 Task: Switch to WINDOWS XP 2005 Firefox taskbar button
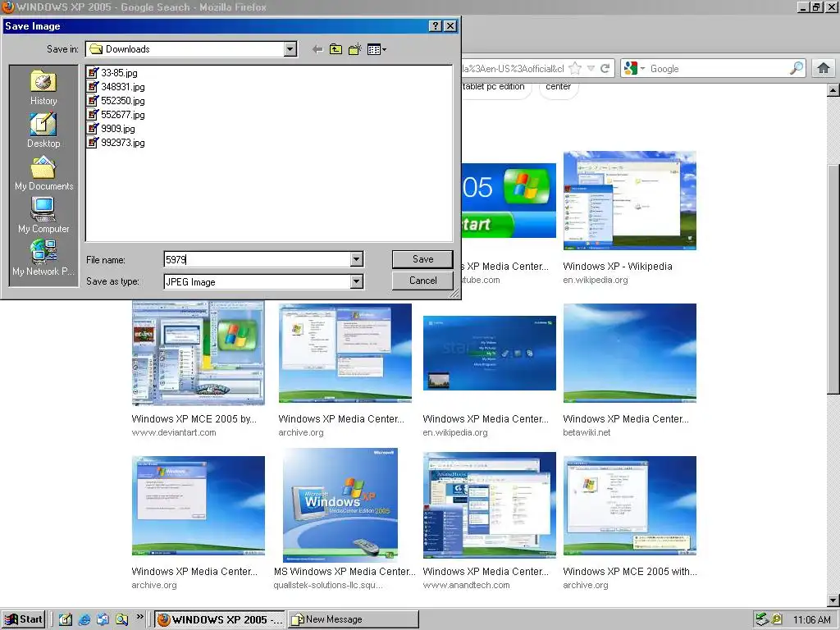click(x=220, y=620)
